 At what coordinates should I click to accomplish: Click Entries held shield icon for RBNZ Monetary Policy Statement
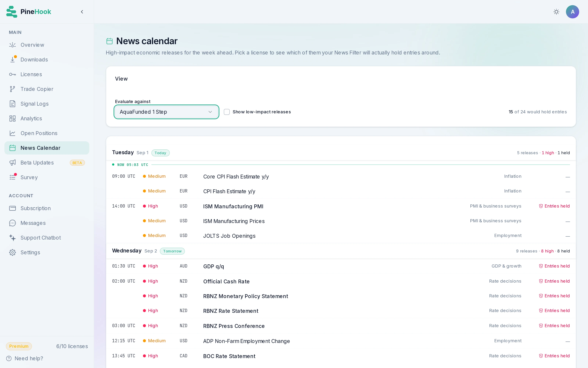tap(541, 296)
